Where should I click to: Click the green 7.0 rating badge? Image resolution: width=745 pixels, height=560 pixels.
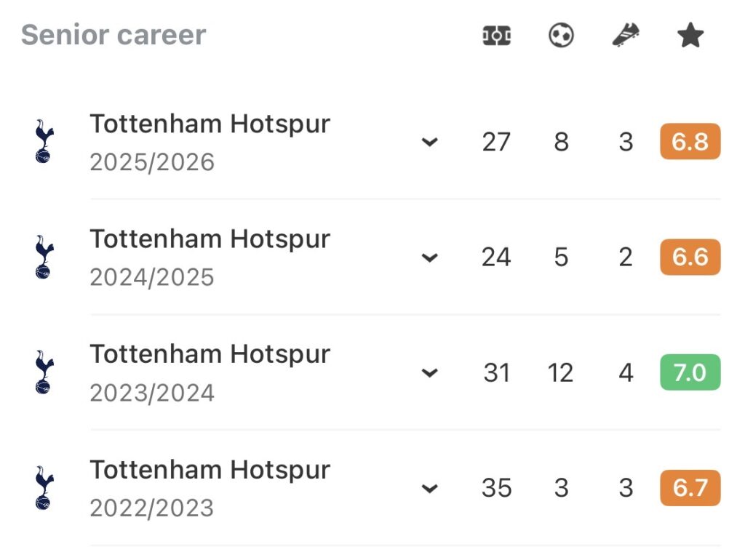coord(689,372)
